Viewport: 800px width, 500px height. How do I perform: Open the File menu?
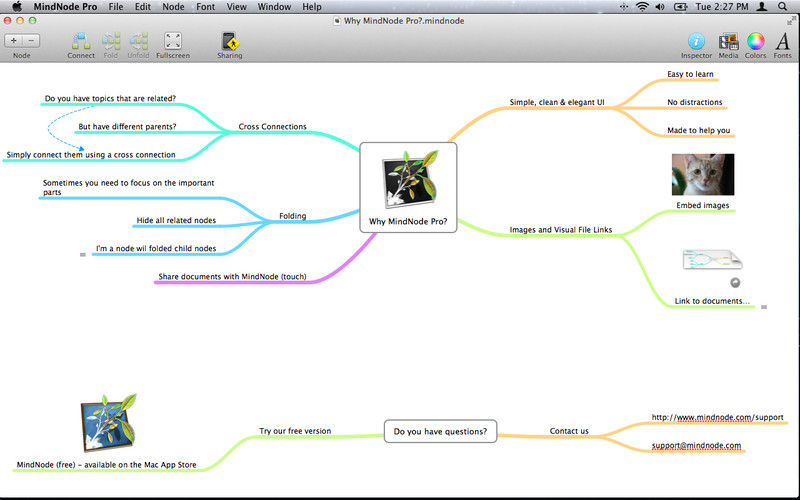pos(116,7)
